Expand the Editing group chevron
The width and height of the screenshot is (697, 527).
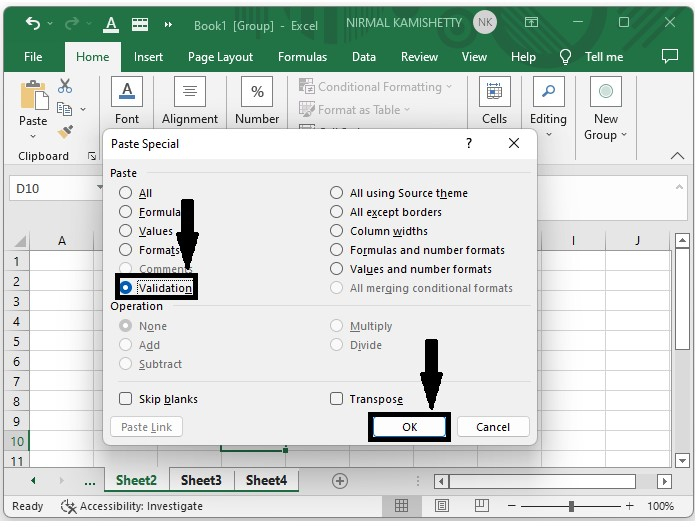549,134
